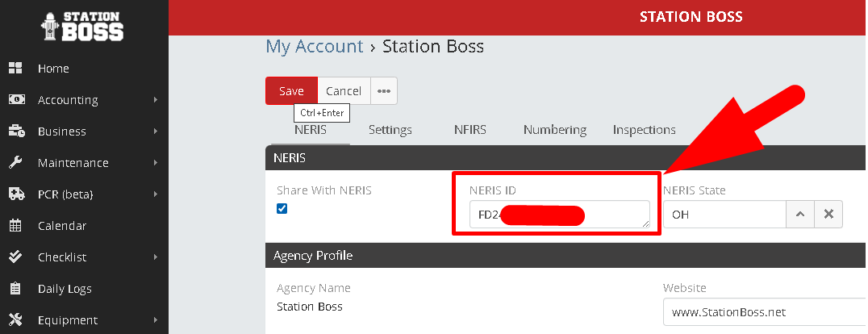Click the Daily Logs clipboard icon
Image resolution: width=868 pixels, height=334 pixels.
tap(15, 289)
